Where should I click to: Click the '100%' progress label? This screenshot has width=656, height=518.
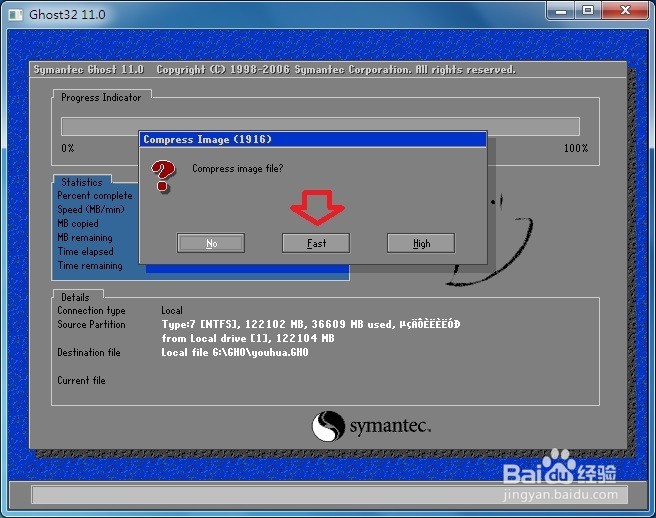click(x=576, y=148)
